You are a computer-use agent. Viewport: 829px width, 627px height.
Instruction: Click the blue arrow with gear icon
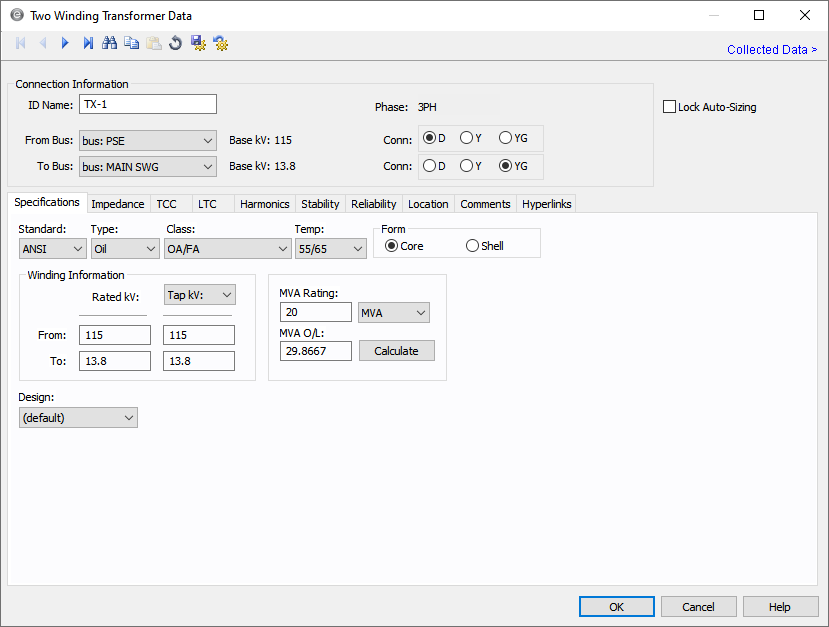pos(220,43)
